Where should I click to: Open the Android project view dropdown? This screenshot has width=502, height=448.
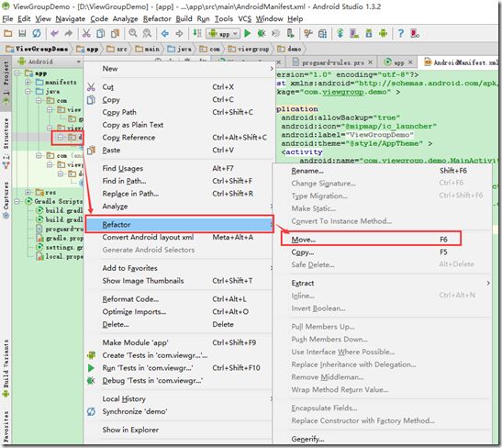(78, 62)
